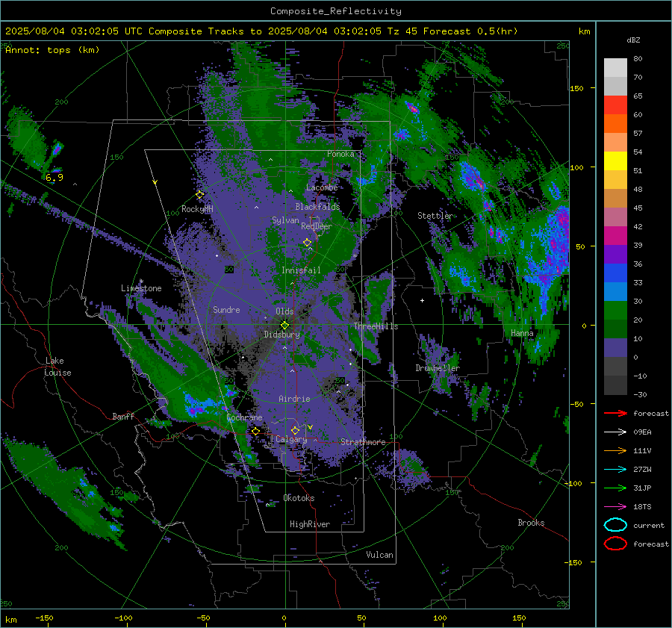Click the white plus marker west of Hanna
Screen dimensions: 672x628
pos(422,300)
